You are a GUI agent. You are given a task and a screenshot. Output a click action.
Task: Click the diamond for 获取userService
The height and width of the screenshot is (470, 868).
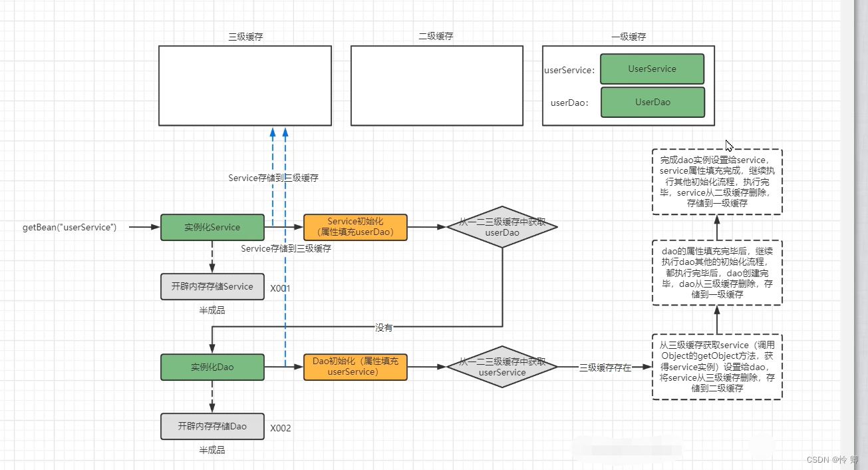click(502, 367)
